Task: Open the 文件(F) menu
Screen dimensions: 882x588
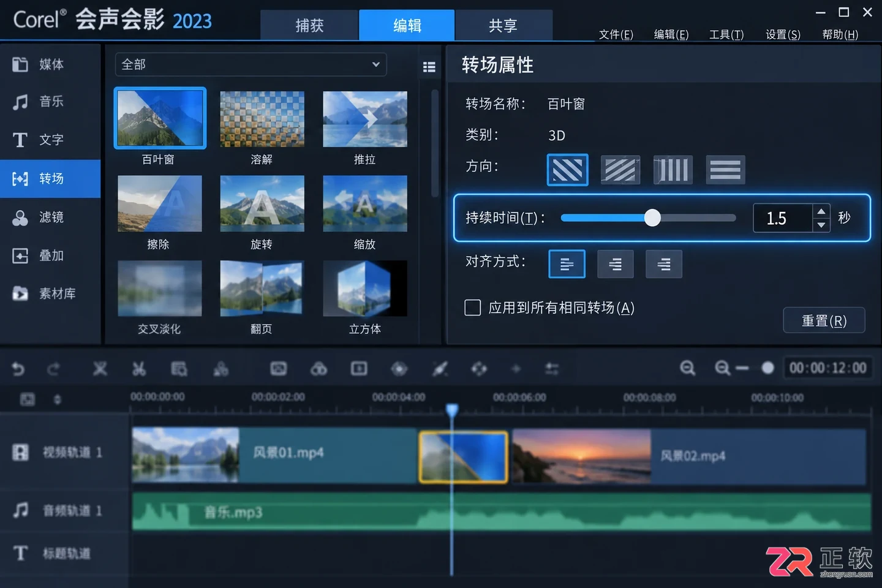Action: [616, 34]
